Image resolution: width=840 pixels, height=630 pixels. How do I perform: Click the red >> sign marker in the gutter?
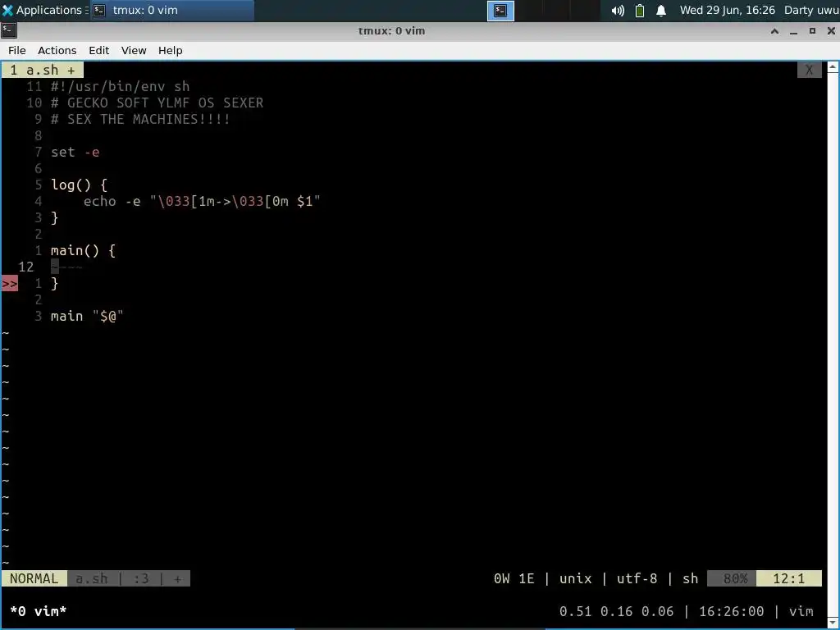pos(10,283)
